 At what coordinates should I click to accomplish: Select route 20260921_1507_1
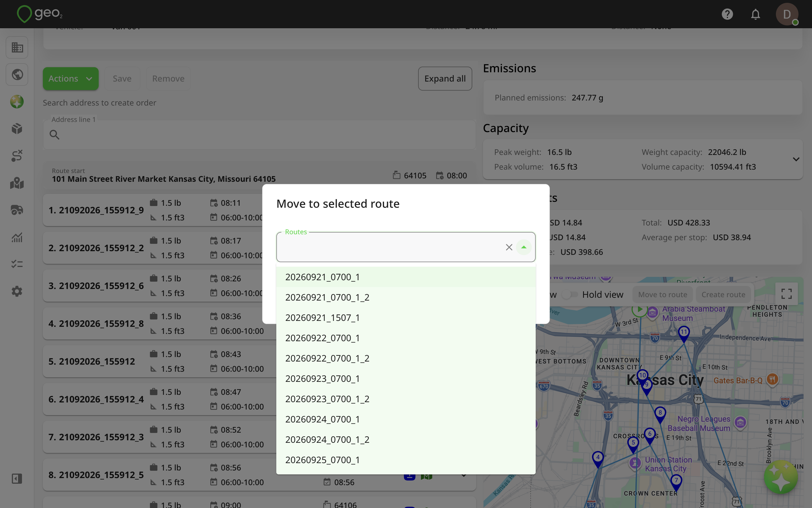pyautogui.click(x=406, y=317)
